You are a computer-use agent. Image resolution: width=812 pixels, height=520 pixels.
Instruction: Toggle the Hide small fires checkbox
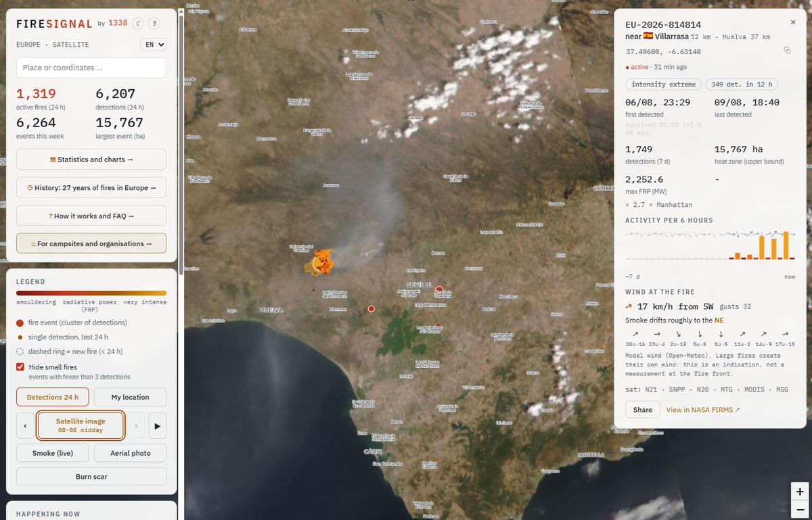(x=20, y=367)
